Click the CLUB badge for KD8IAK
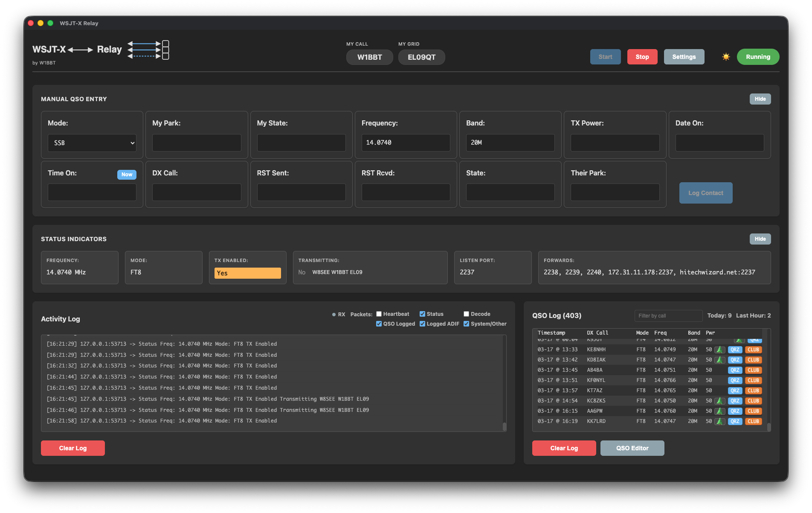 click(753, 360)
